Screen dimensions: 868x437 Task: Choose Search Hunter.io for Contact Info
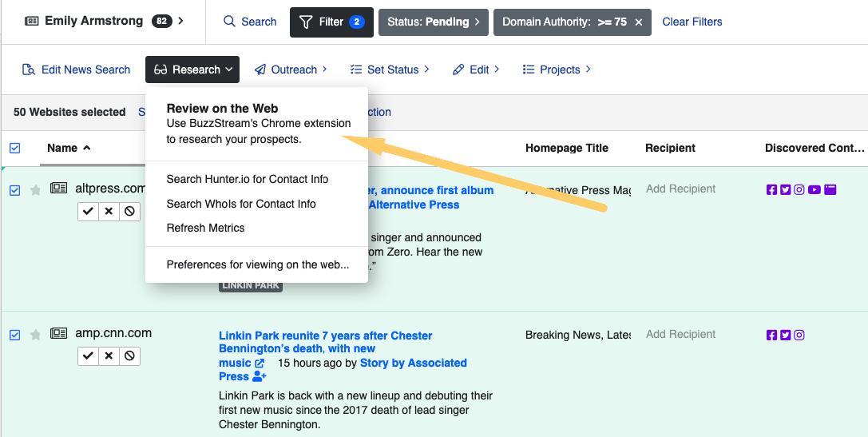point(247,179)
